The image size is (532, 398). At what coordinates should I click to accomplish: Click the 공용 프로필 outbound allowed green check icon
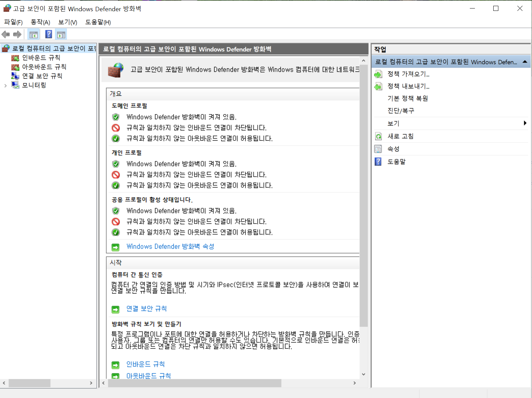[x=116, y=232]
